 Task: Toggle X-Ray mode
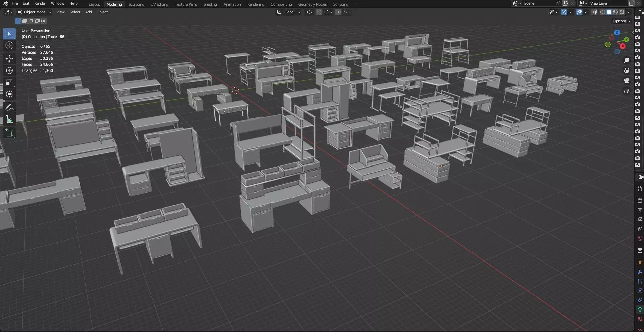point(594,12)
